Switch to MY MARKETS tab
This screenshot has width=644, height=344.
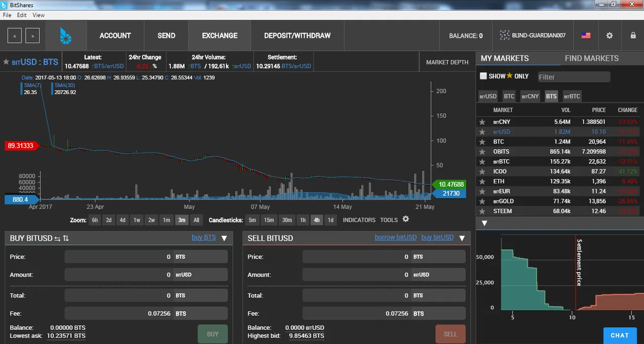505,58
